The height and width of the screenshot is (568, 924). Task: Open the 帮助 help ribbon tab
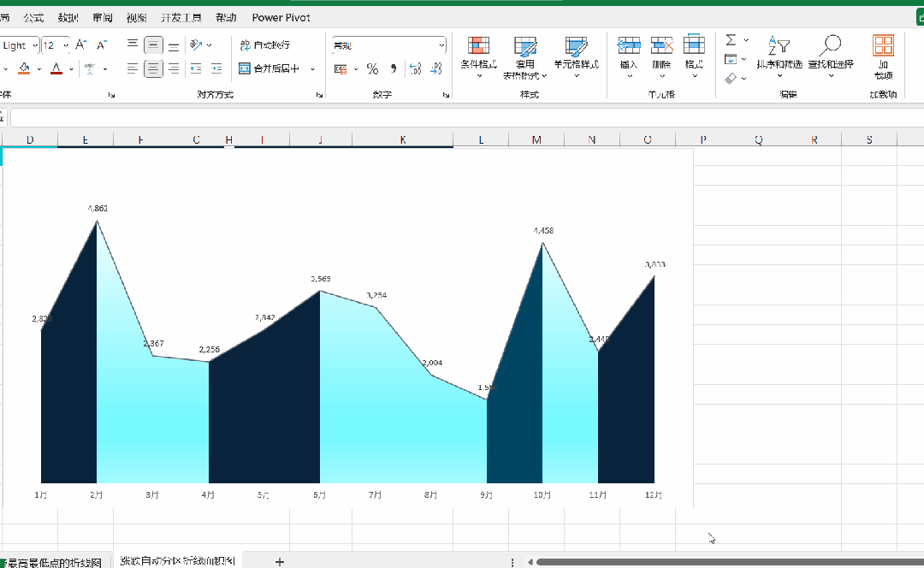click(226, 18)
